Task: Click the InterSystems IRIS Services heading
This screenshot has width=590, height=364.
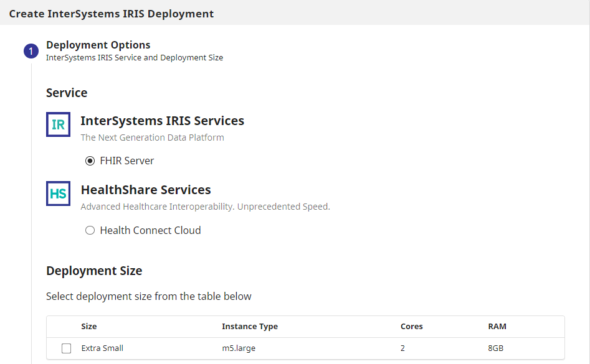Action: coord(162,121)
